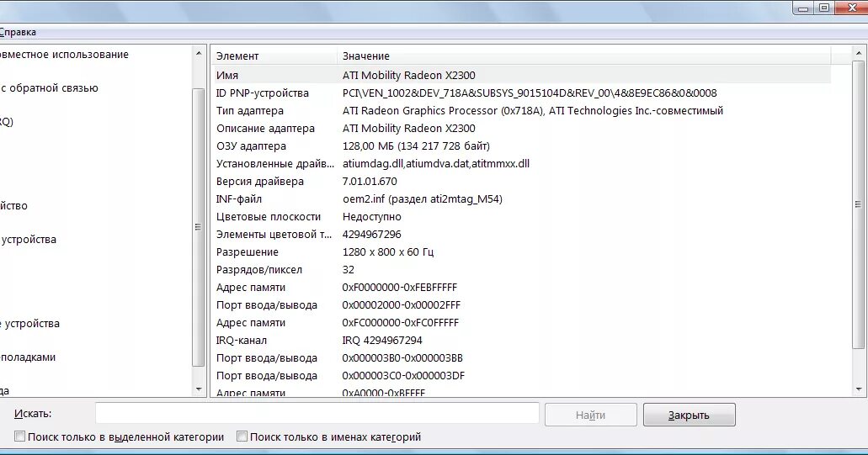Click value 7.01.01.670

(x=370, y=182)
